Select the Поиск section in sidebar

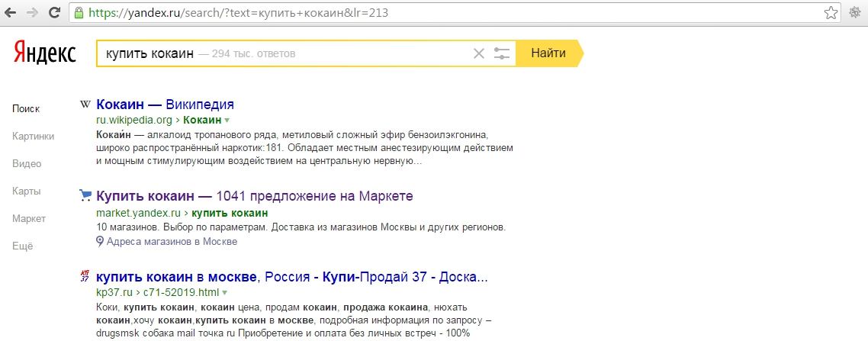tap(26, 109)
